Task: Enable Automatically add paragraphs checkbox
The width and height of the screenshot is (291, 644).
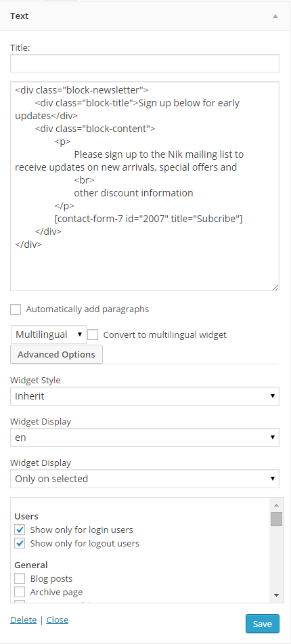Action: click(x=16, y=309)
